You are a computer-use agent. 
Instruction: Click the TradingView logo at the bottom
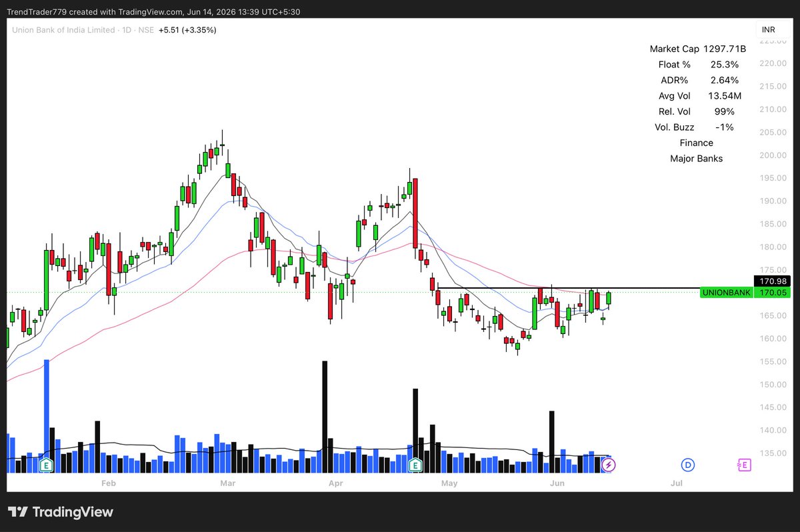tap(61, 512)
